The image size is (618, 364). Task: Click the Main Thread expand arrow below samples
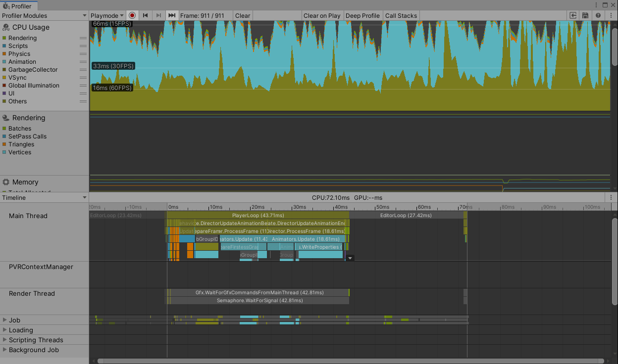pos(350,258)
